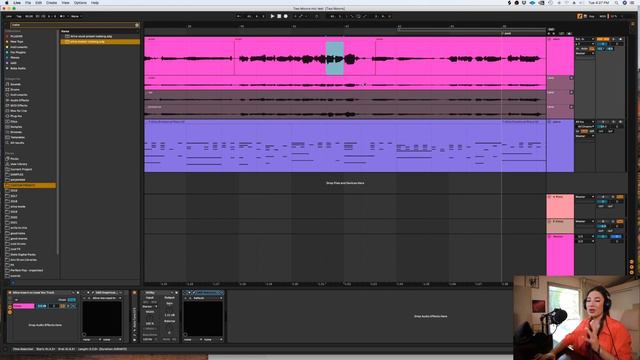640x360 pixels.
Task: Select Packs under Places
Action: point(14,158)
